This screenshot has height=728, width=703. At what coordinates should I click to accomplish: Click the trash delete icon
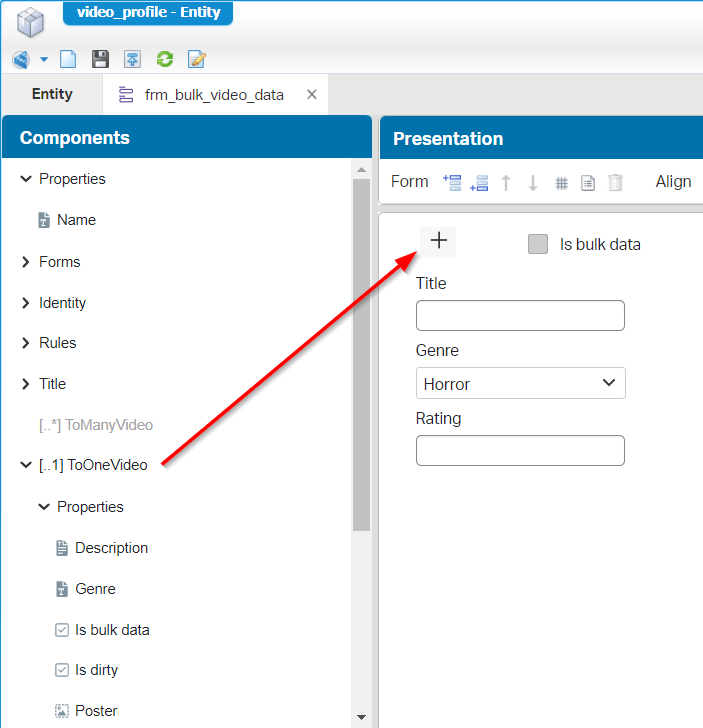(x=616, y=182)
